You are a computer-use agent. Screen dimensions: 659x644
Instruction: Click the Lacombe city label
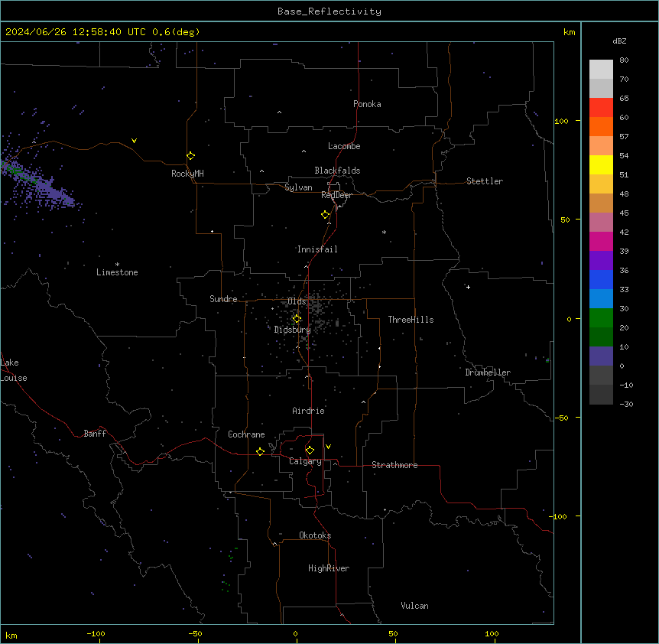(344, 146)
